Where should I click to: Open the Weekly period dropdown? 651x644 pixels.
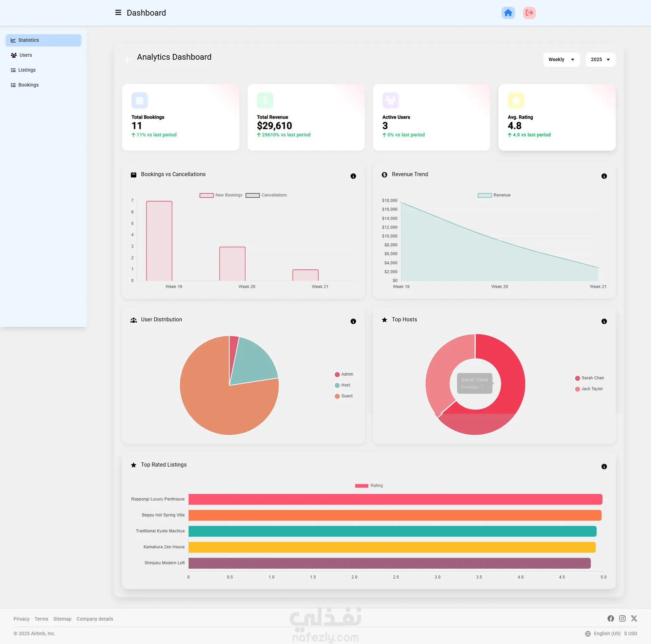(561, 60)
